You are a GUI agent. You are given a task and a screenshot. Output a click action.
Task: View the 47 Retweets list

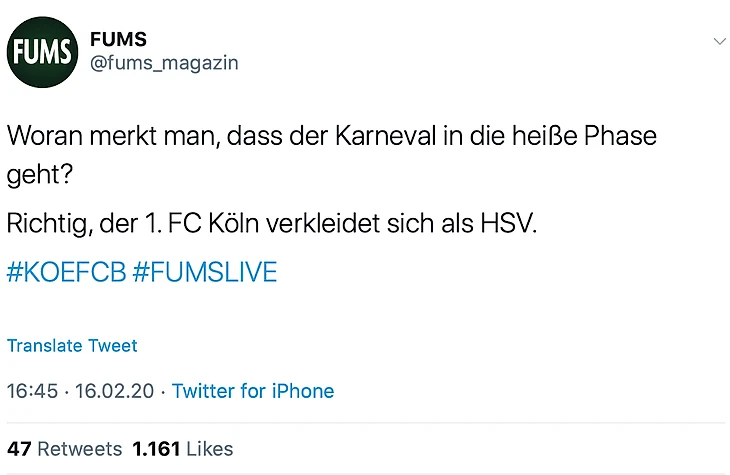pyautogui.click(x=64, y=449)
